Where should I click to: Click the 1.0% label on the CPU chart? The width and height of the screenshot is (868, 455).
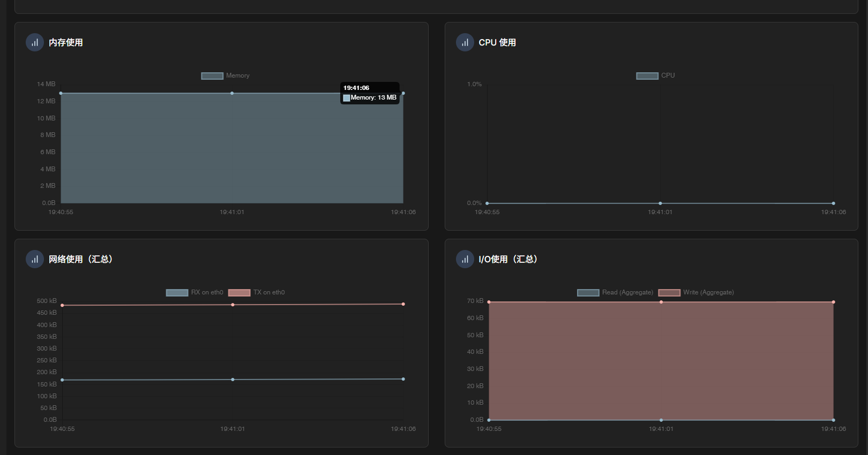474,84
